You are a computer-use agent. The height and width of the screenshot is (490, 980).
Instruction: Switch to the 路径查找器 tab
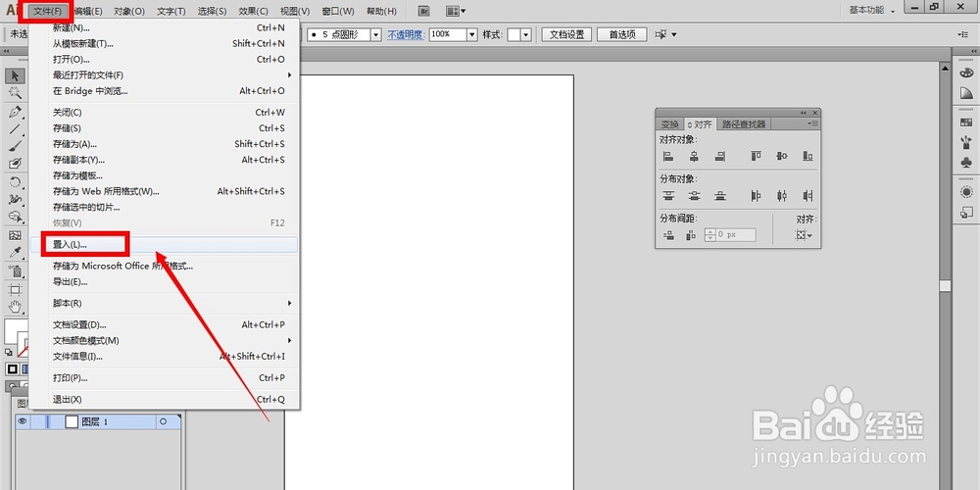click(x=744, y=124)
